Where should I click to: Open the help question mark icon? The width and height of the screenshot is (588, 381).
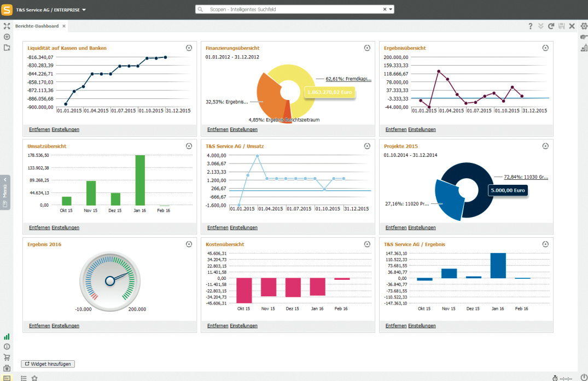pos(530,26)
